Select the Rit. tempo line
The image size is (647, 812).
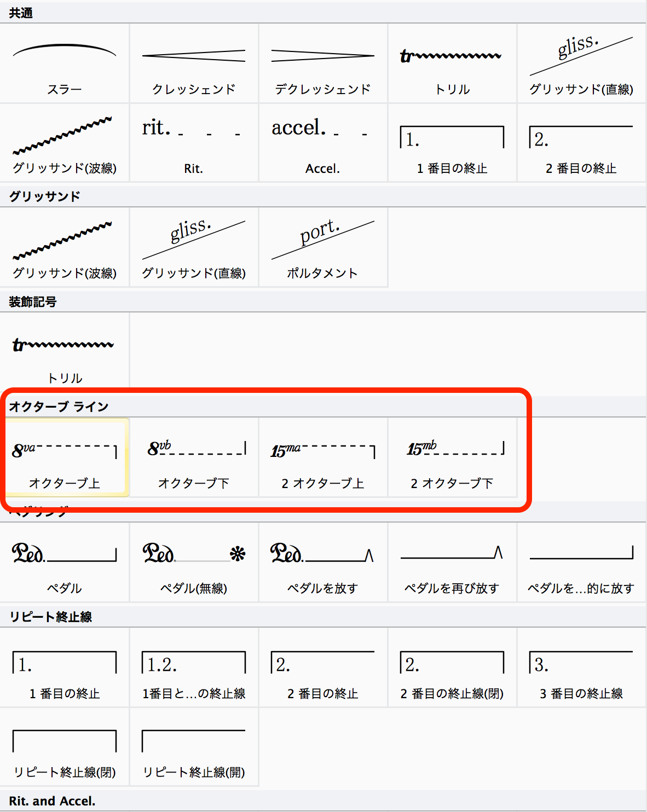(194, 143)
